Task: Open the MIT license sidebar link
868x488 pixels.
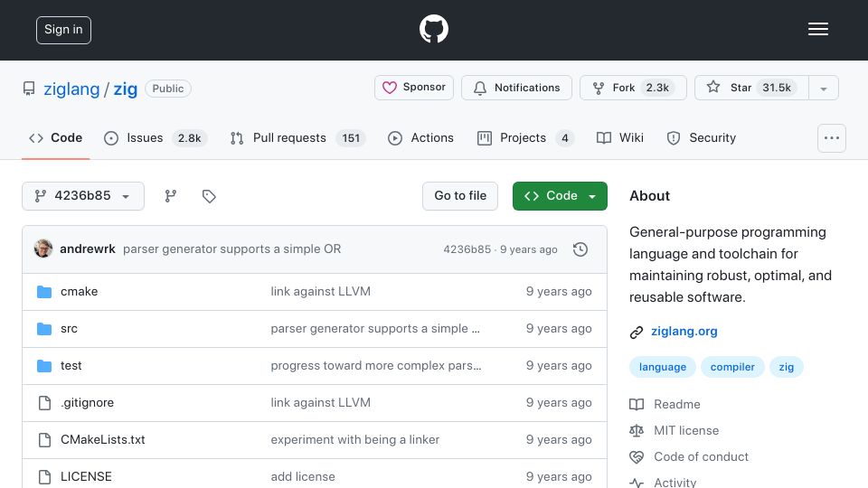Action: (686, 430)
